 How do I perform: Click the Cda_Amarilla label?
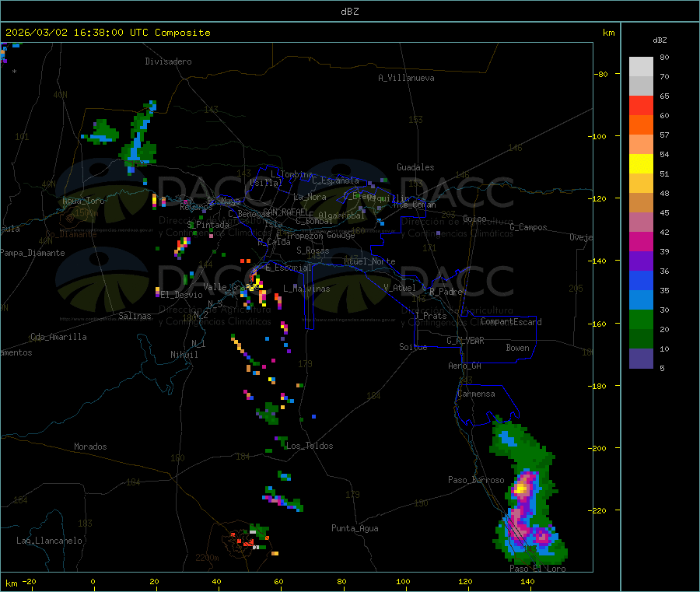58,337
